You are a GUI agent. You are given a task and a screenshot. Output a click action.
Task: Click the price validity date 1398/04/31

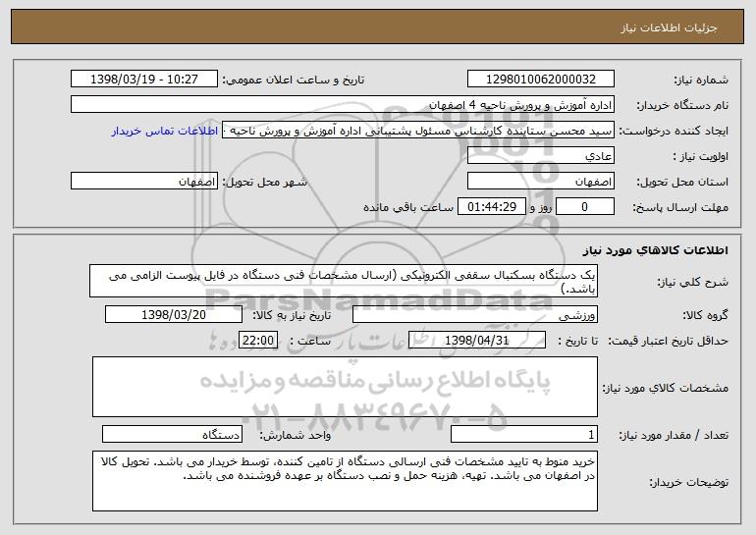click(477, 341)
